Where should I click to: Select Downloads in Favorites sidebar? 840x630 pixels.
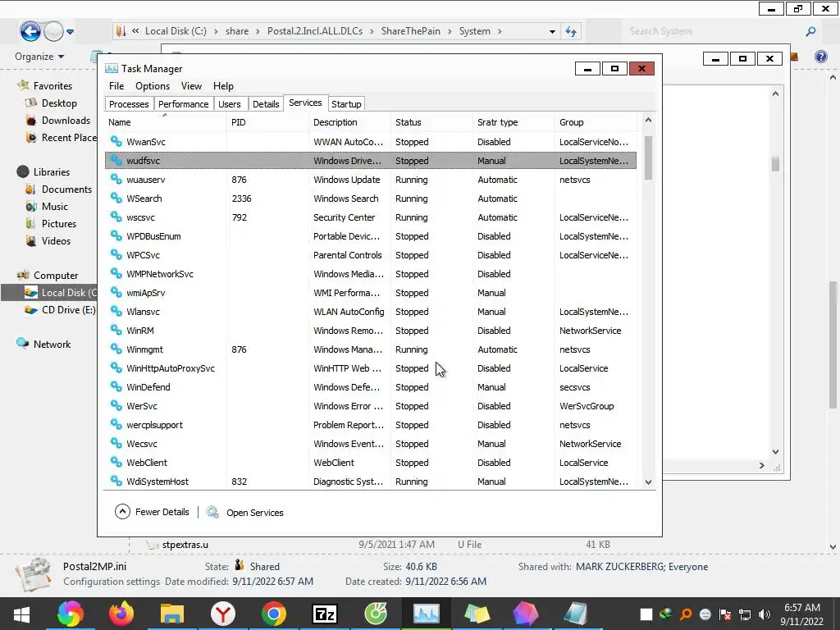coord(66,121)
